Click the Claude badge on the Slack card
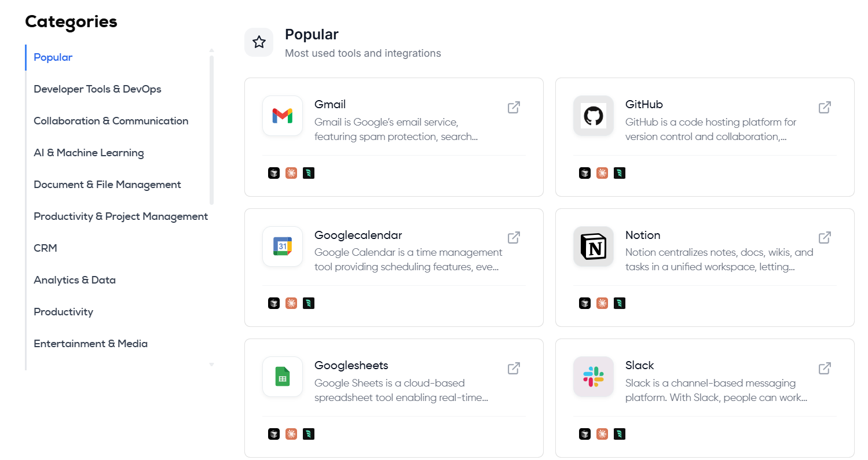Image resolution: width=868 pixels, height=460 pixels. coord(602,434)
